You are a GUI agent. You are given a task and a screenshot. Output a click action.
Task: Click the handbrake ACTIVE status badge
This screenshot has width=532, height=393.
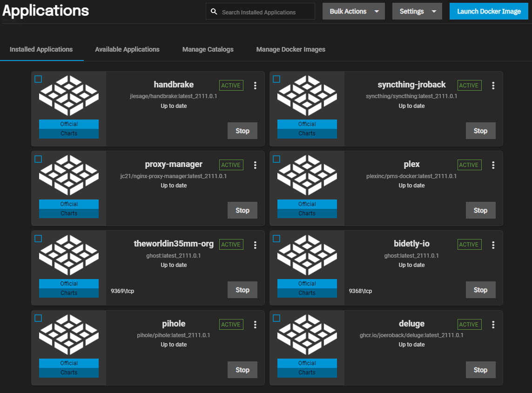click(231, 86)
